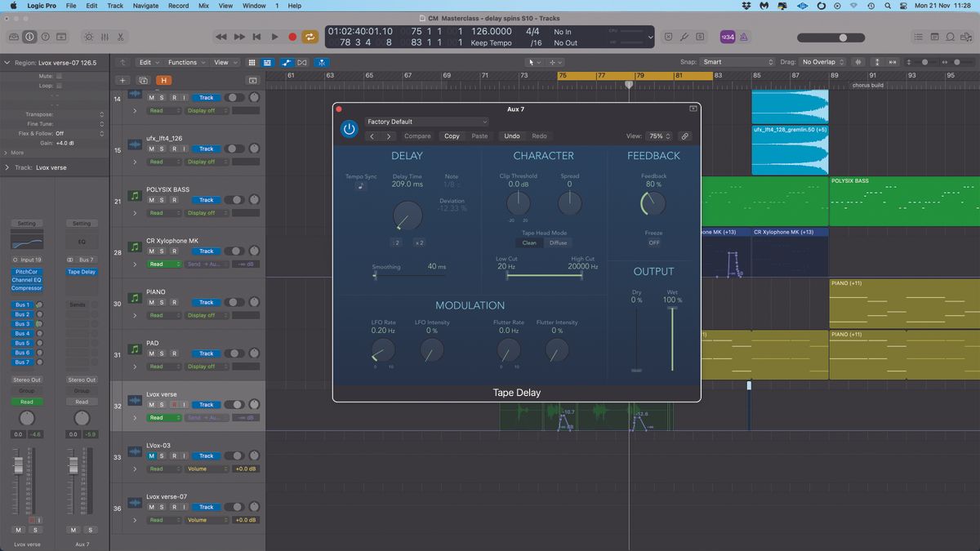Enable Cycle mode in the transport
This screenshot has width=980, height=551.
310,36
